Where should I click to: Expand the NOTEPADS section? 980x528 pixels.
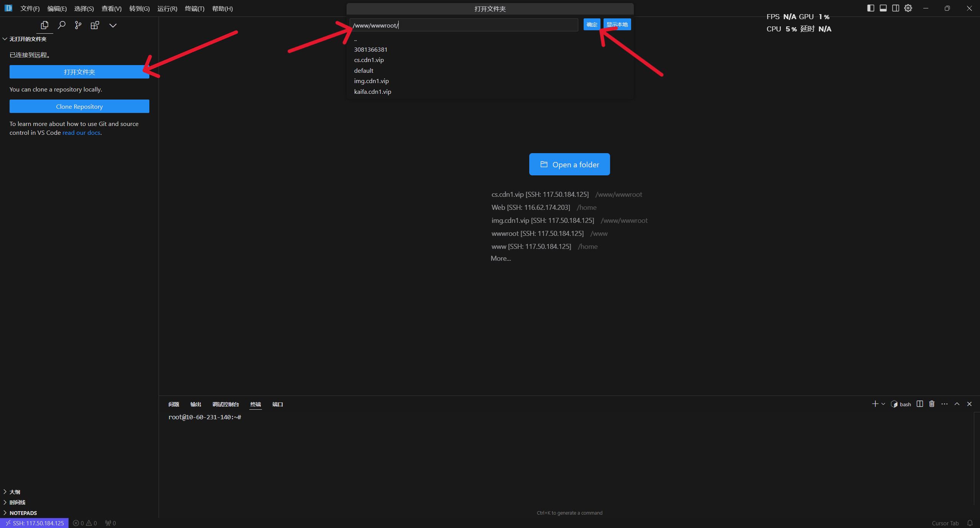(x=23, y=513)
